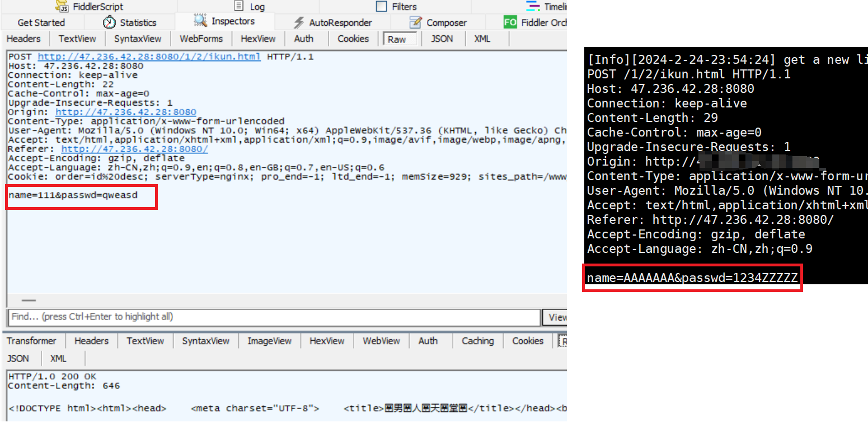Select response JSON tab in lower row
Viewport: 868px width, 432px height.
(x=18, y=359)
